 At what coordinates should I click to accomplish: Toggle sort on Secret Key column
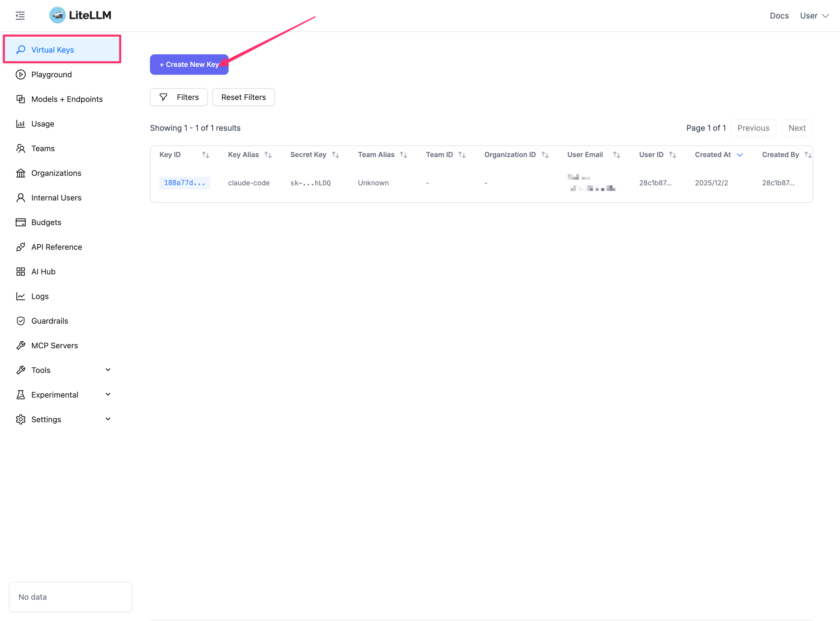[335, 155]
